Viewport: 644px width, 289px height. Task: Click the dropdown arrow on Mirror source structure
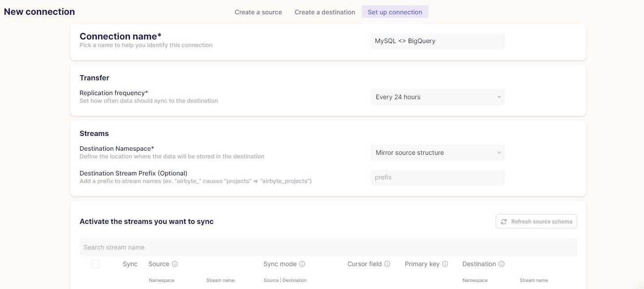click(x=499, y=153)
